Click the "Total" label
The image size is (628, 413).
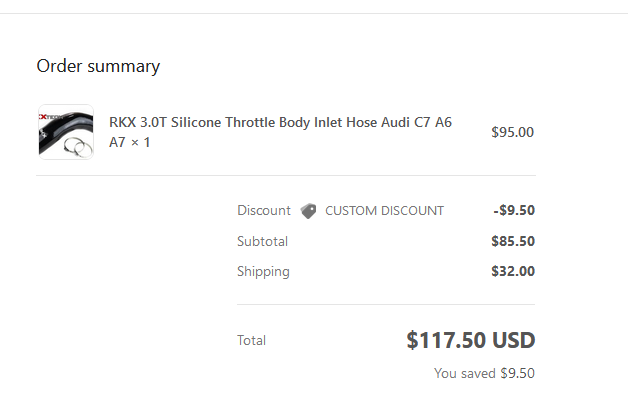(x=251, y=340)
